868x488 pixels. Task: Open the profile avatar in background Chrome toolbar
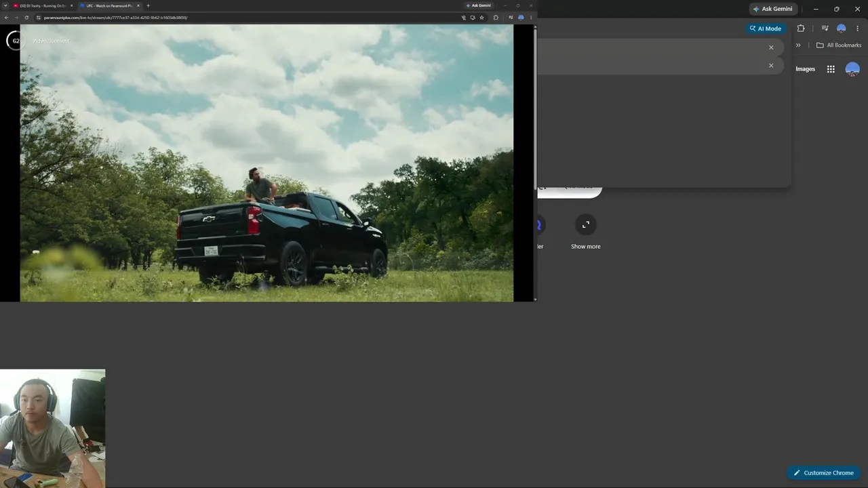[x=842, y=28]
